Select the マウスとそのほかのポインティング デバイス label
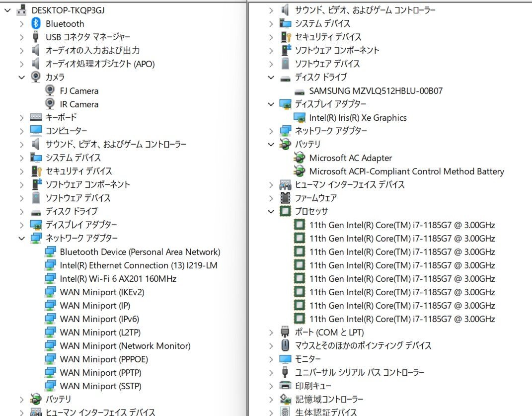Image resolution: width=532 pixels, height=416 pixels. [x=363, y=345]
